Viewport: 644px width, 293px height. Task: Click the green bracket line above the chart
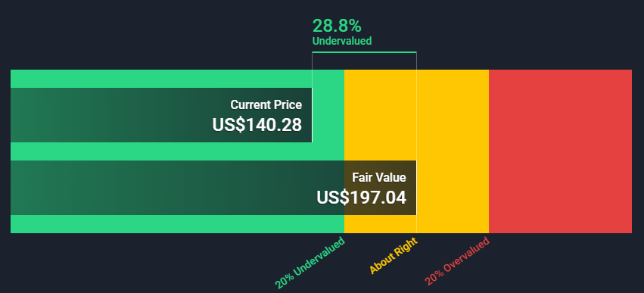coord(364,52)
